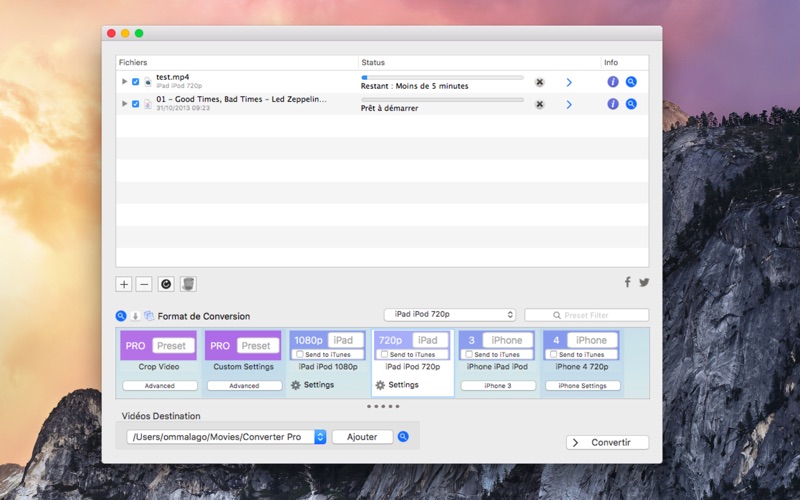Open the Twitter share icon
800x500 pixels.
click(x=643, y=283)
